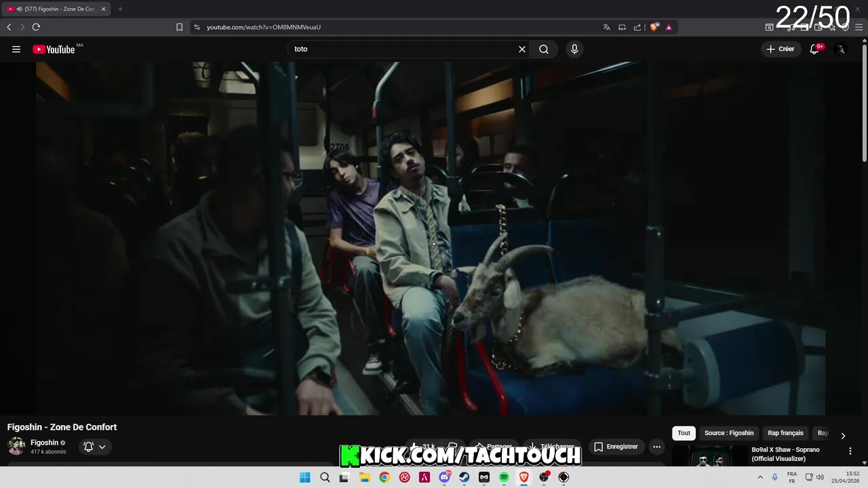
Task: Toggle tab audio mute on Figoshin tab
Action: pyautogui.click(x=18, y=9)
